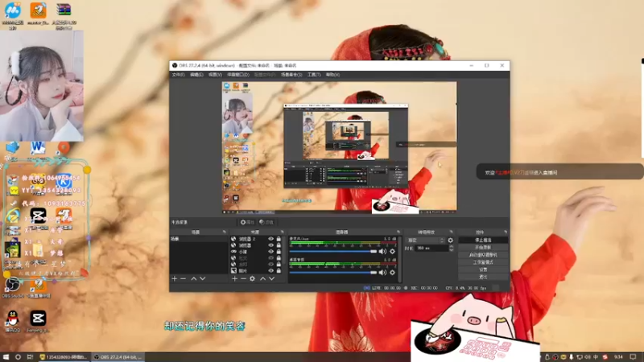Open transition properties gear next to 渐变

coord(451,240)
